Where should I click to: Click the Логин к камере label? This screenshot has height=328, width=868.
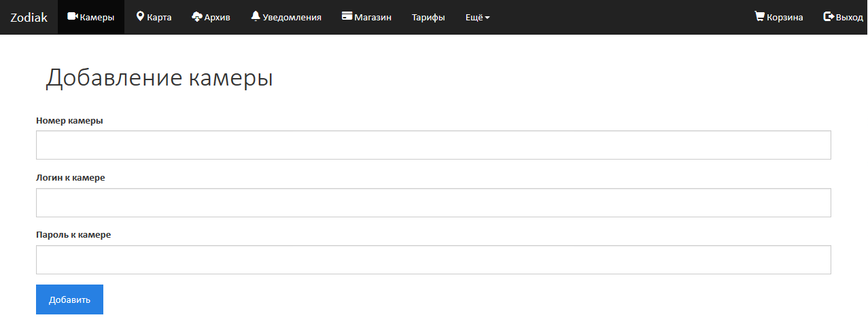point(70,177)
